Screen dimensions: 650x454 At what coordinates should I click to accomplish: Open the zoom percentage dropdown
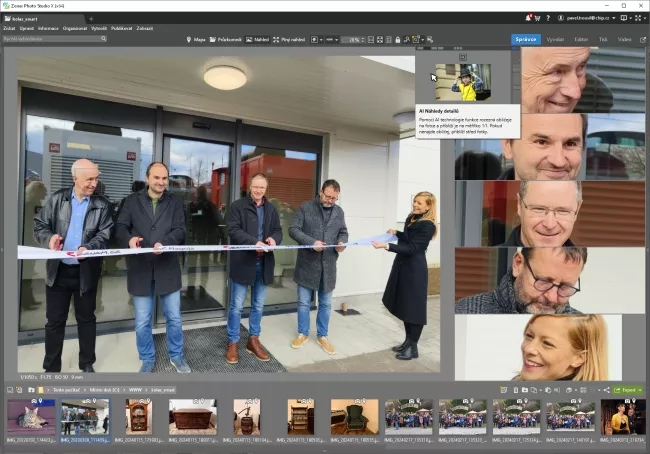[353, 39]
